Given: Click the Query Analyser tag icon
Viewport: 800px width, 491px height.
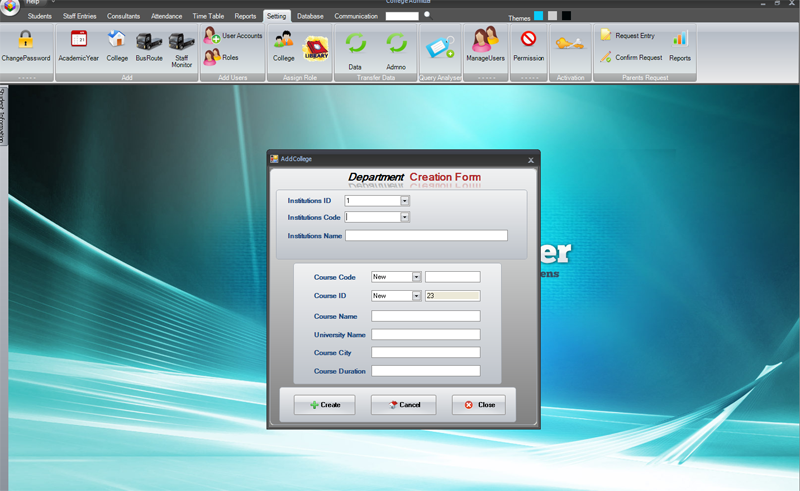Looking at the screenshot, I should (440, 47).
